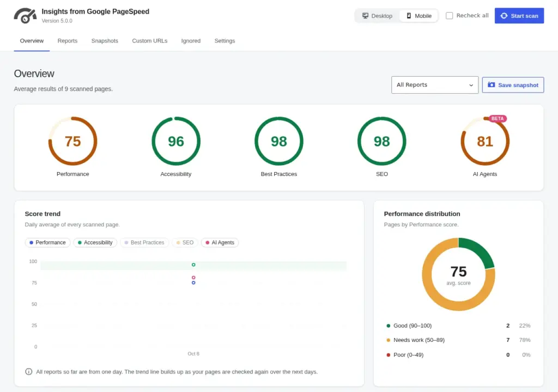Image resolution: width=558 pixels, height=392 pixels.
Task: Click the Accessibility score gauge showing 96
Action: point(176,141)
